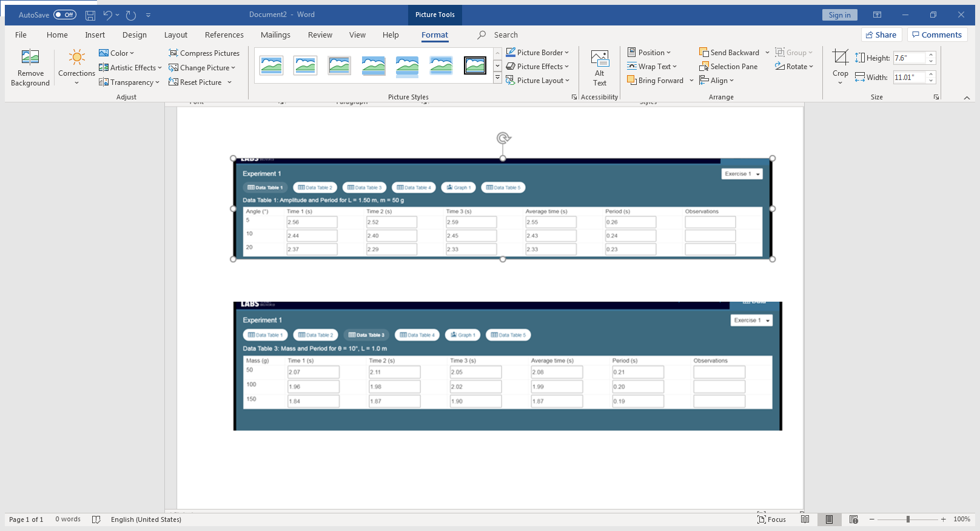The image size is (980, 531).
Task: Expand the Picture Styles gallery
Action: 497,78
